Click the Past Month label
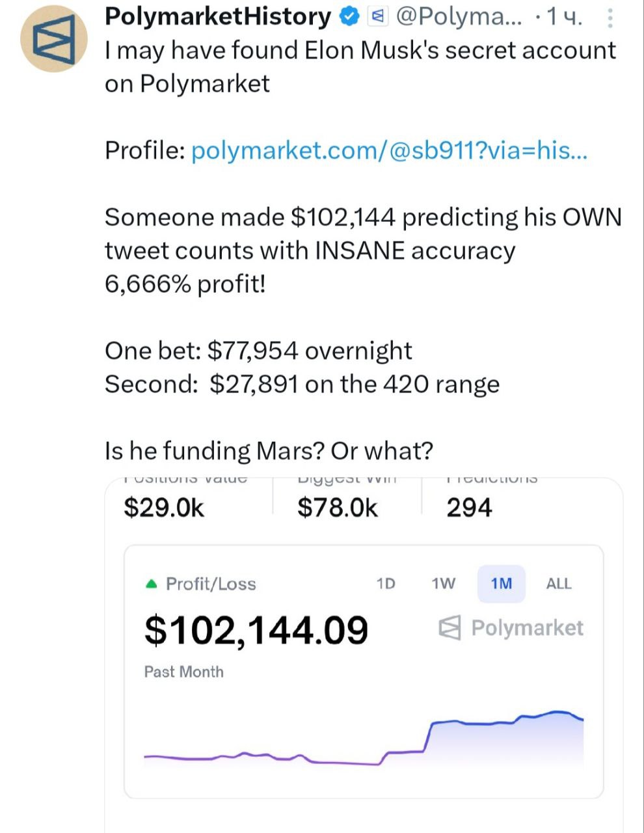Screen dimensions: 644x833 (183, 672)
